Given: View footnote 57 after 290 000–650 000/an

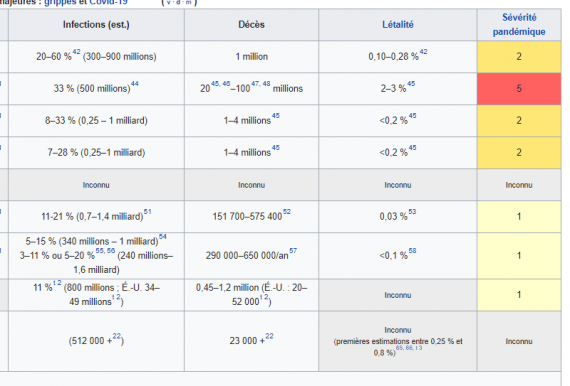Looking at the screenshot, I should (x=293, y=251).
